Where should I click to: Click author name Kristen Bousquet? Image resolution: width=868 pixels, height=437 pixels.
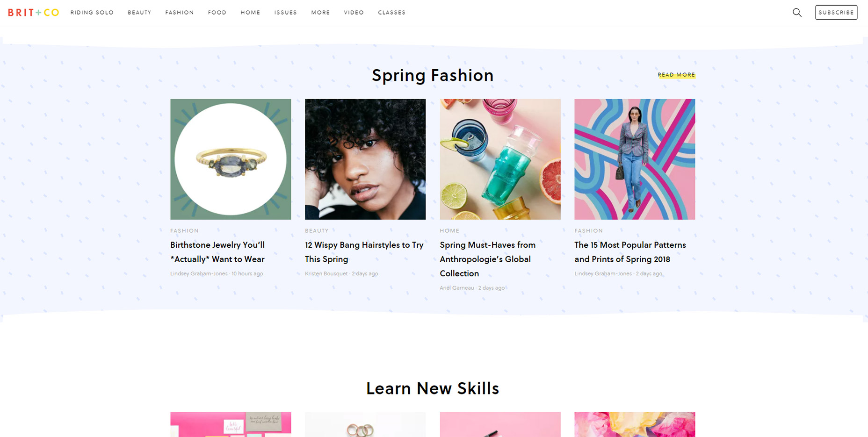tap(326, 274)
